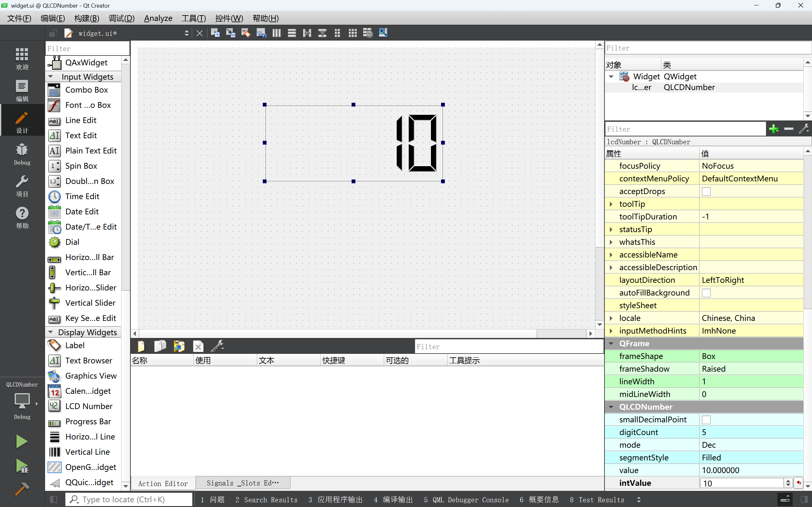Check the smallDecimalPoint checkbox
812x507 pixels.
tap(706, 419)
